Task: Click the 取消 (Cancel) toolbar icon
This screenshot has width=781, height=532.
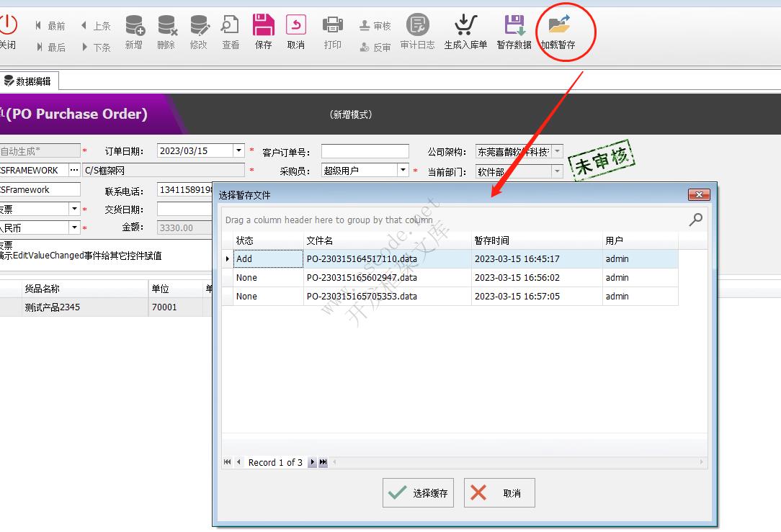Action: pos(296,26)
